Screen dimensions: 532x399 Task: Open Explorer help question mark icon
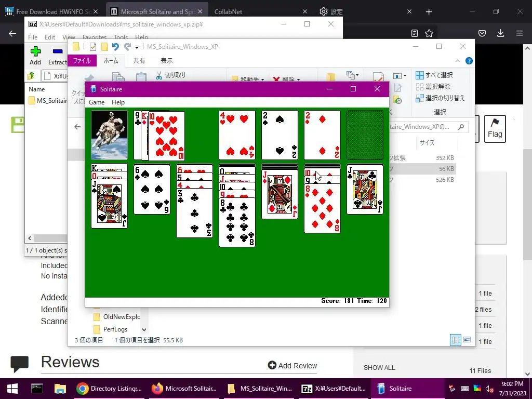point(469,61)
